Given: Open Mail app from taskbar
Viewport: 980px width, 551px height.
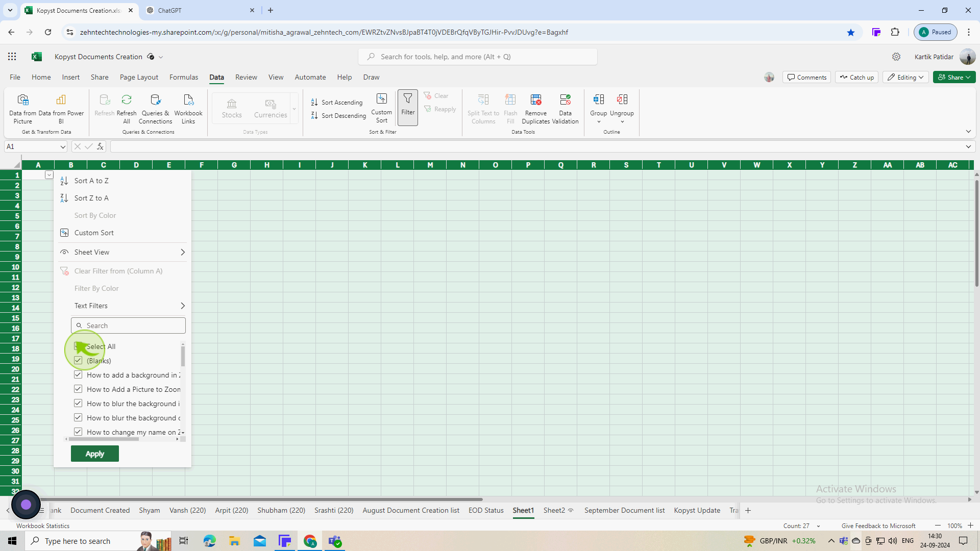Looking at the screenshot, I should [x=260, y=541].
